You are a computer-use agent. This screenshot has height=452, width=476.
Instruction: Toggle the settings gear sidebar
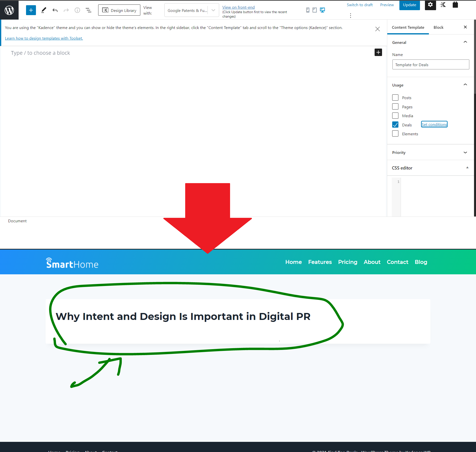pyautogui.click(x=430, y=5)
